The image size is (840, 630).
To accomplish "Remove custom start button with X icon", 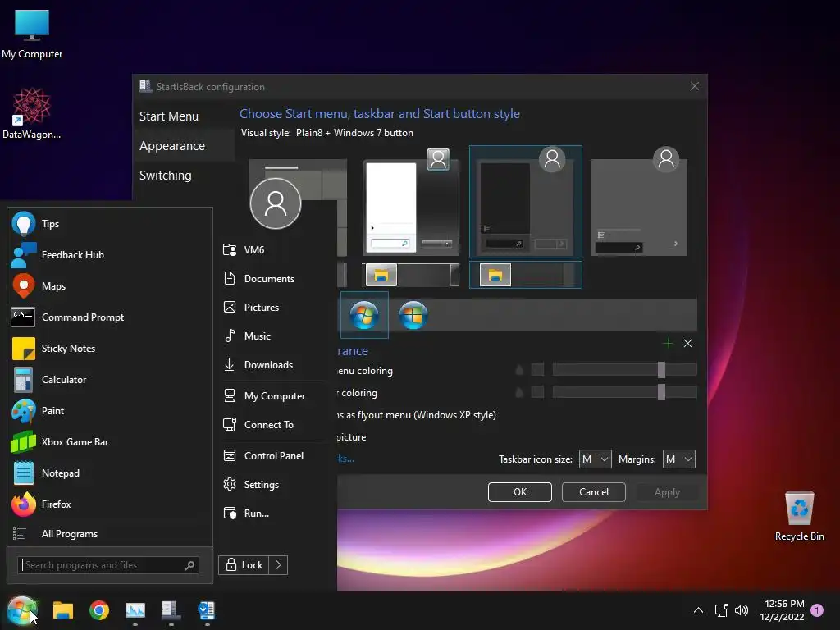I will [688, 344].
